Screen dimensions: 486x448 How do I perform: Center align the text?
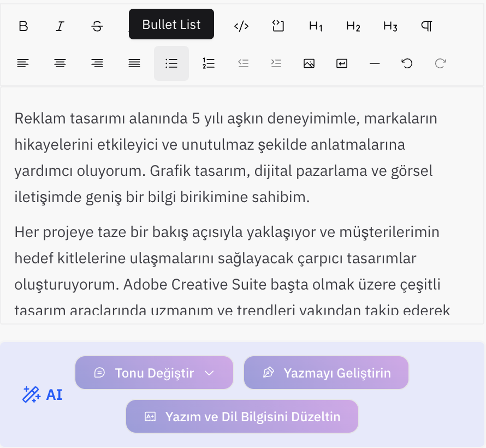[x=60, y=63]
